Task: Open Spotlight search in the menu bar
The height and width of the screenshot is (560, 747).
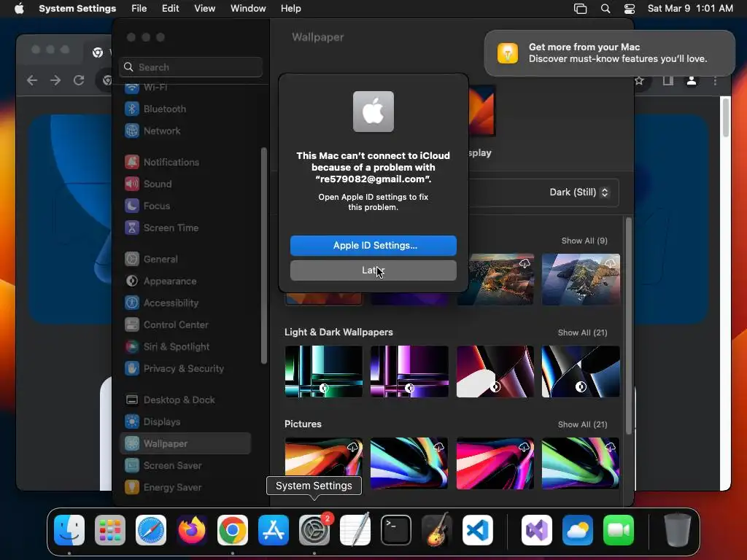Action: pos(605,9)
